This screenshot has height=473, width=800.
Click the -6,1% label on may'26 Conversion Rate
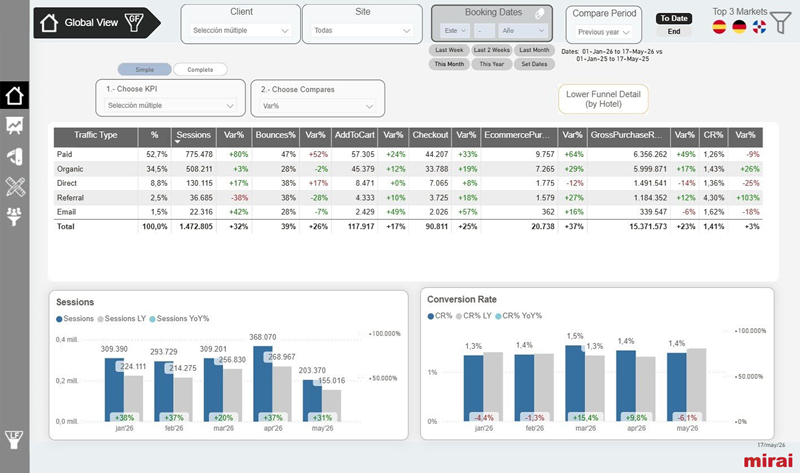click(687, 417)
